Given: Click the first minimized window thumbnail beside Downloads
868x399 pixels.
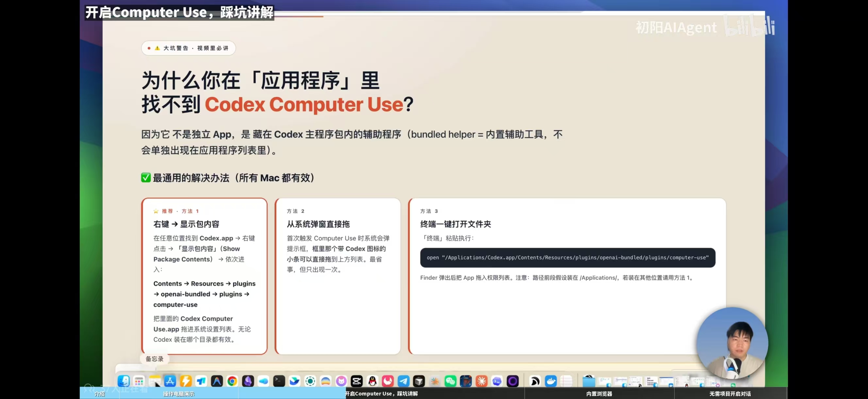Looking at the screenshot, I should 605,381.
